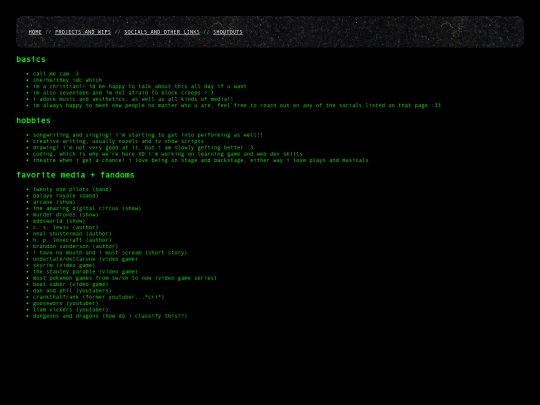Visit the SHOUTOUTS page
The height and width of the screenshot is (405, 540).
pos(228,32)
